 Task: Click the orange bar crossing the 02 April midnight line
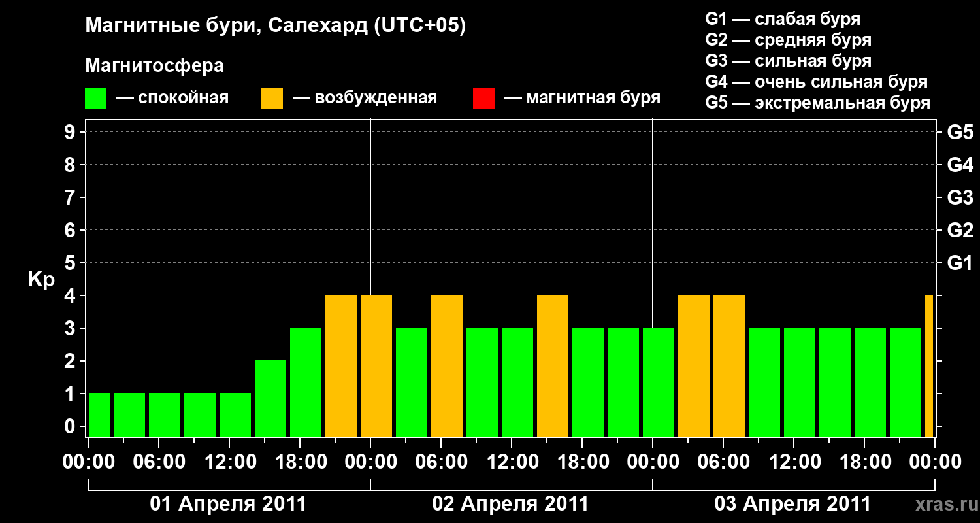coord(376,365)
